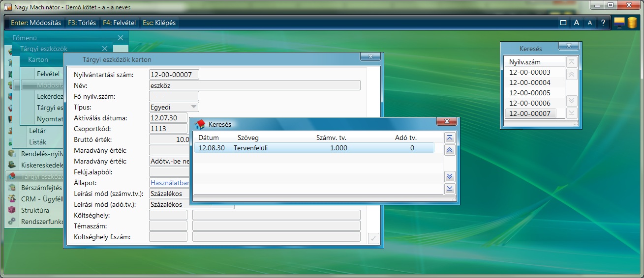Click the Dátum column header
This screenshot has width=644, height=278.
(209, 138)
